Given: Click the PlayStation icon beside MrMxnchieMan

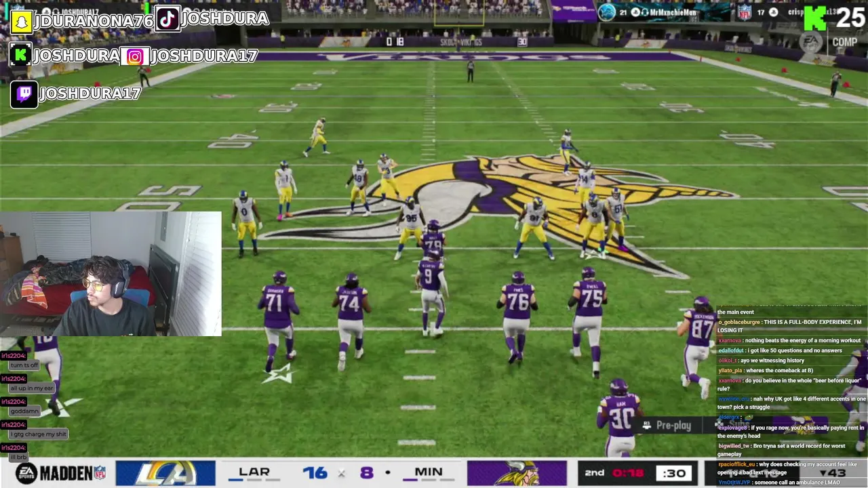Looking at the screenshot, I should (x=635, y=12).
